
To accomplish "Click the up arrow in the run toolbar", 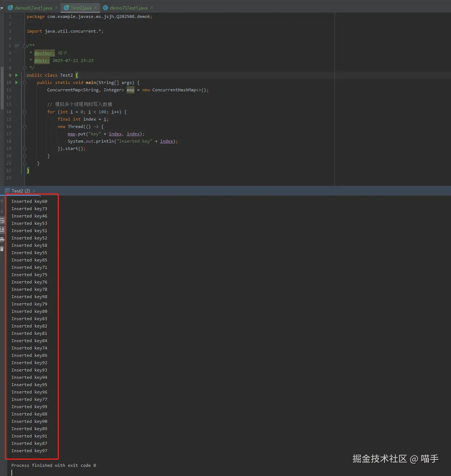I will (x=2, y=201).
